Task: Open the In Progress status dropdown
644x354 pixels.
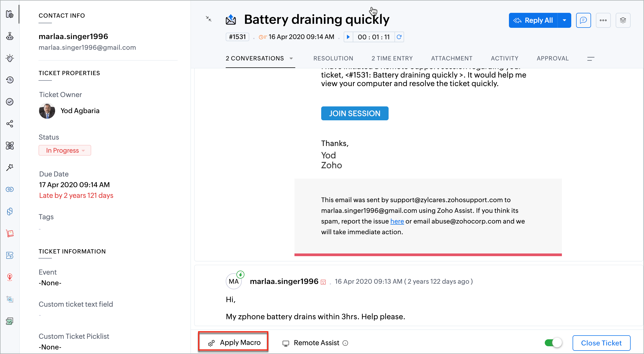Action: click(x=65, y=150)
